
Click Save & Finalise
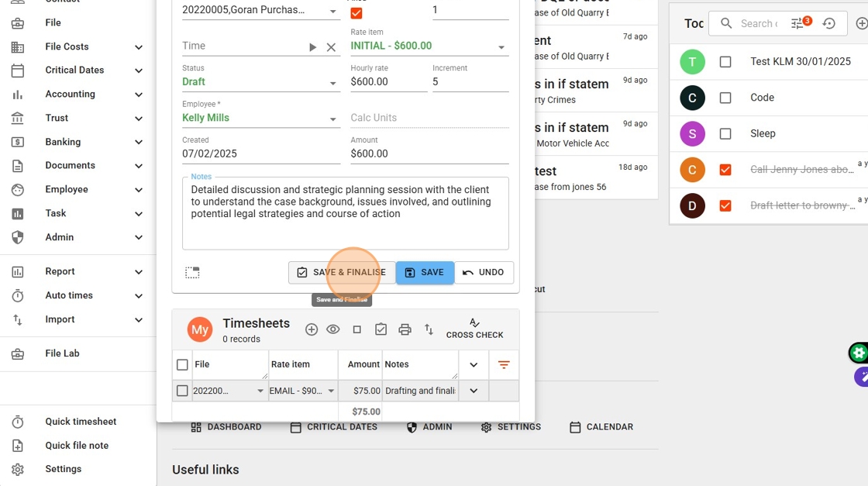[342, 272]
